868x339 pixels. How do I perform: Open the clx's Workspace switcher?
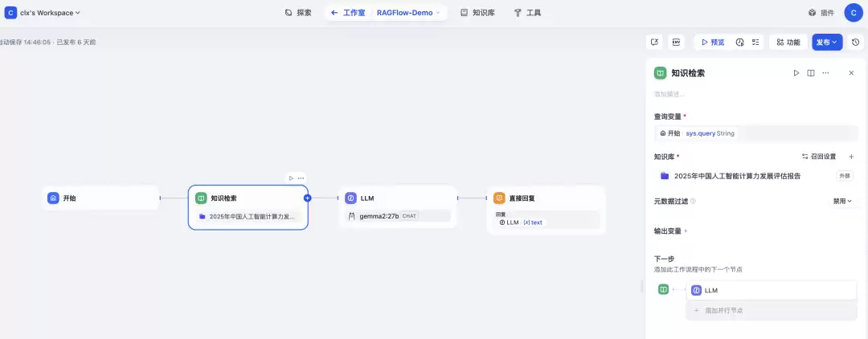(43, 13)
